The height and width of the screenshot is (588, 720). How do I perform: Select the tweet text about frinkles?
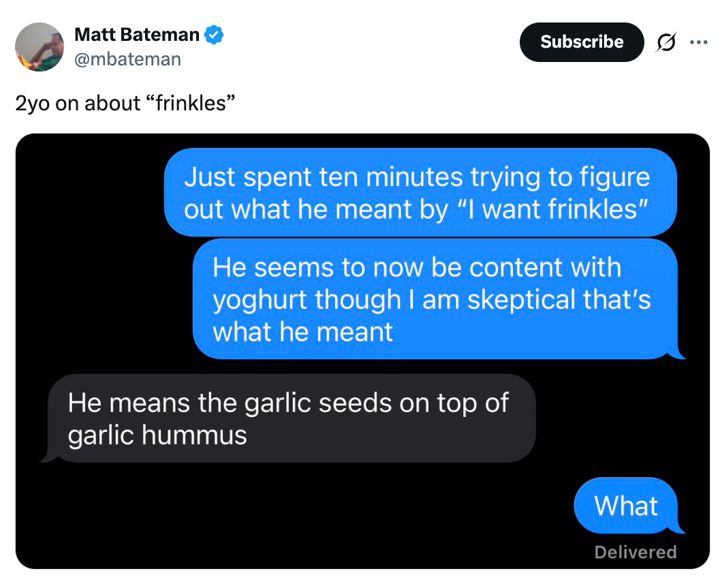125,104
